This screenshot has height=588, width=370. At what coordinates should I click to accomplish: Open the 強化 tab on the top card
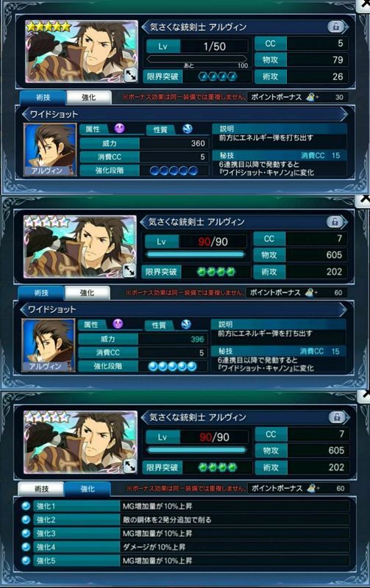[88, 98]
